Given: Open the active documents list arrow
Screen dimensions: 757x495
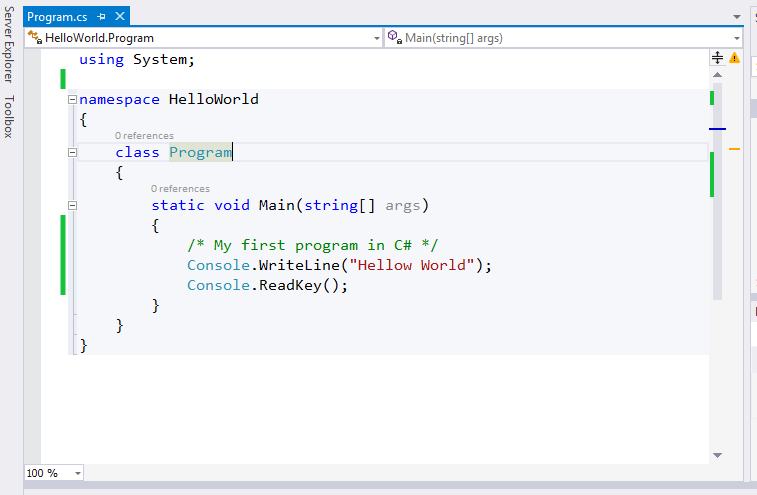Looking at the screenshot, I should click(737, 17).
